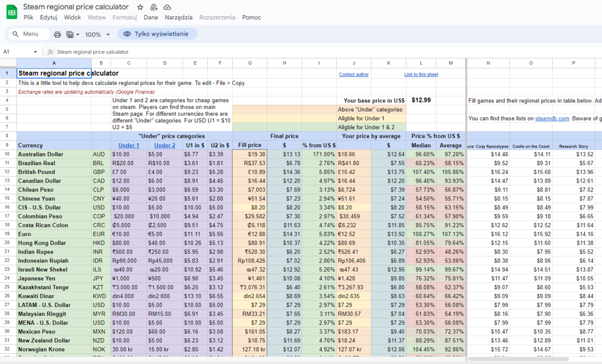Open the Plik menu
602x364 pixels.
tap(28, 17)
